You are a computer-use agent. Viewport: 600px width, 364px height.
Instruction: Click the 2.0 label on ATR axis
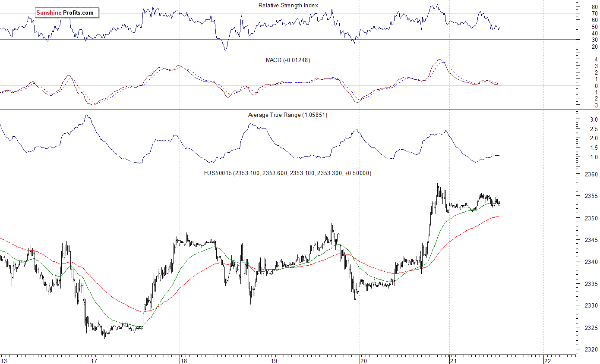594,138
